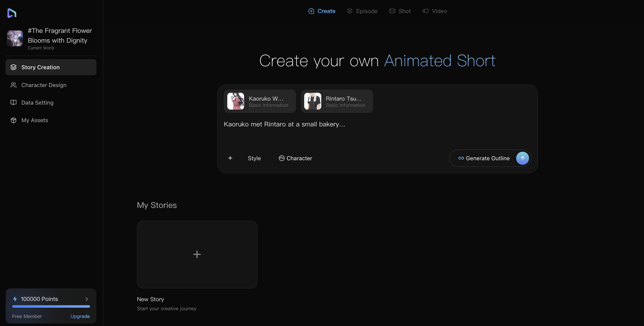
Task: Click the plus attach icon in prompt box
Action: tap(230, 158)
